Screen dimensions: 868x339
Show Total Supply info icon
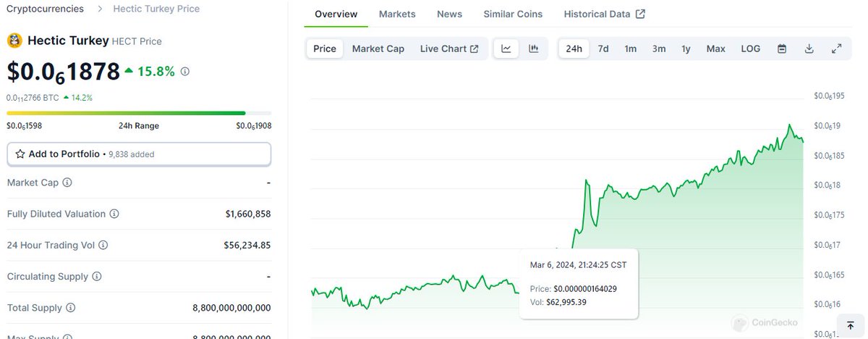point(70,308)
